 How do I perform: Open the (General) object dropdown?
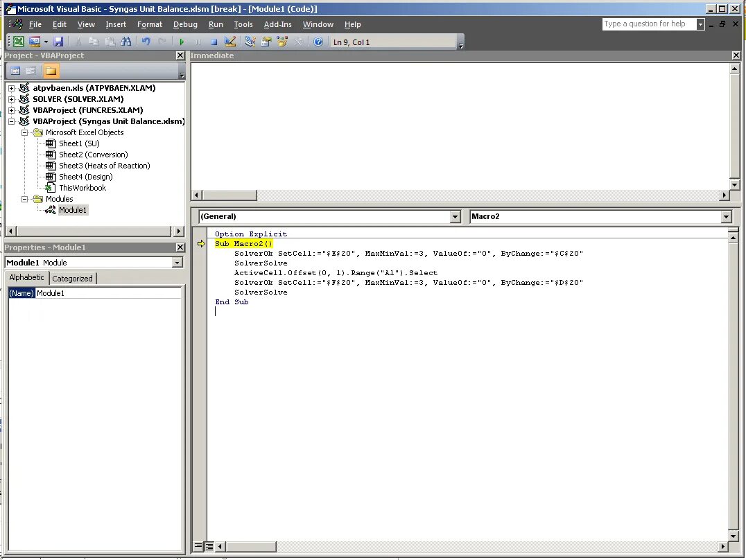[x=455, y=216]
